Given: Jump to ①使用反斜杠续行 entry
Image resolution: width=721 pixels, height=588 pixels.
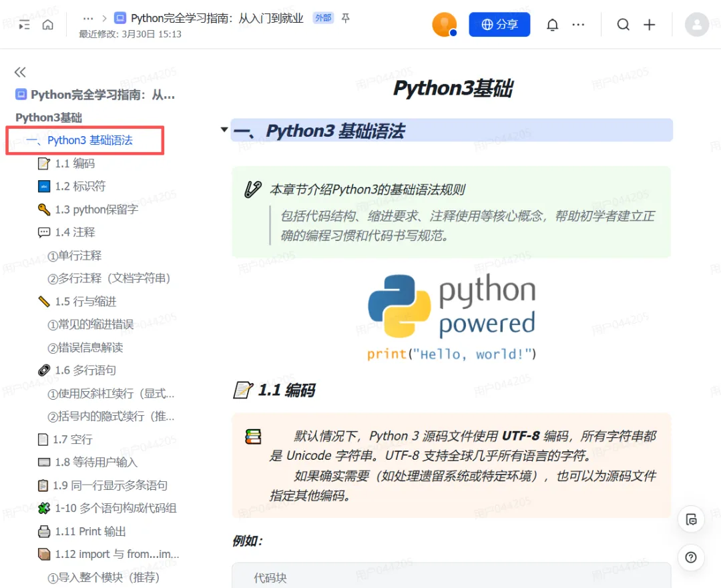Looking at the screenshot, I should coord(111,394).
